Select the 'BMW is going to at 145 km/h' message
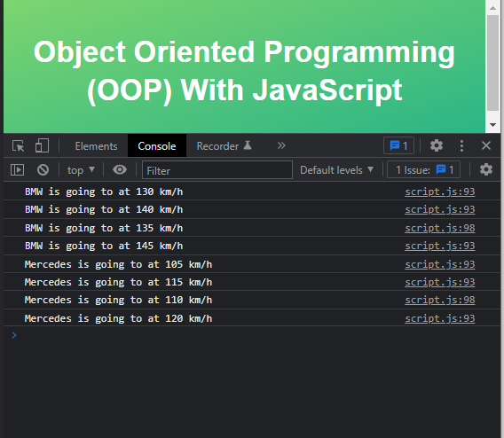504x438 pixels. (x=104, y=246)
